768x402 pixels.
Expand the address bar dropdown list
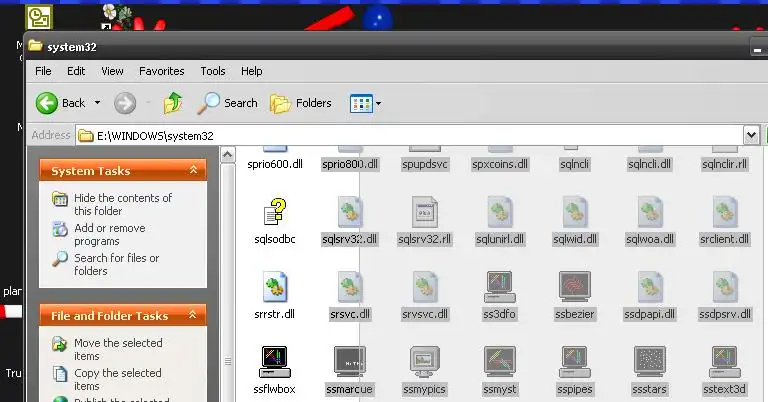click(751, 135)
